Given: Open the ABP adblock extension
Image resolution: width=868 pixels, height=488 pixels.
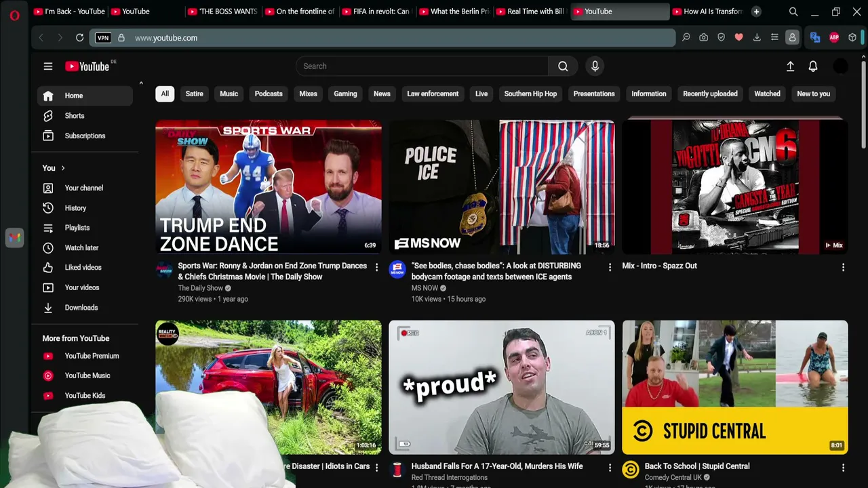Looking at the screenshot, I should click(834, 38).
